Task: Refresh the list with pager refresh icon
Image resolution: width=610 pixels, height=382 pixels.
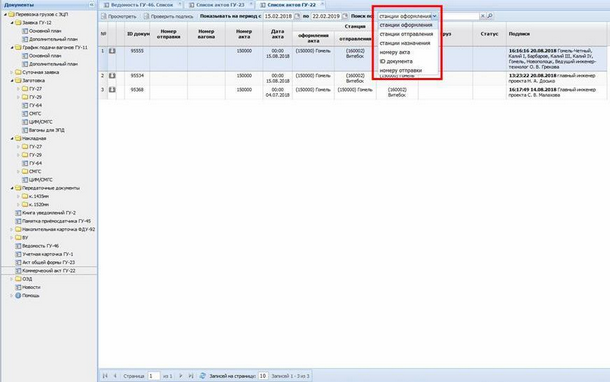Action: [202, 376]
